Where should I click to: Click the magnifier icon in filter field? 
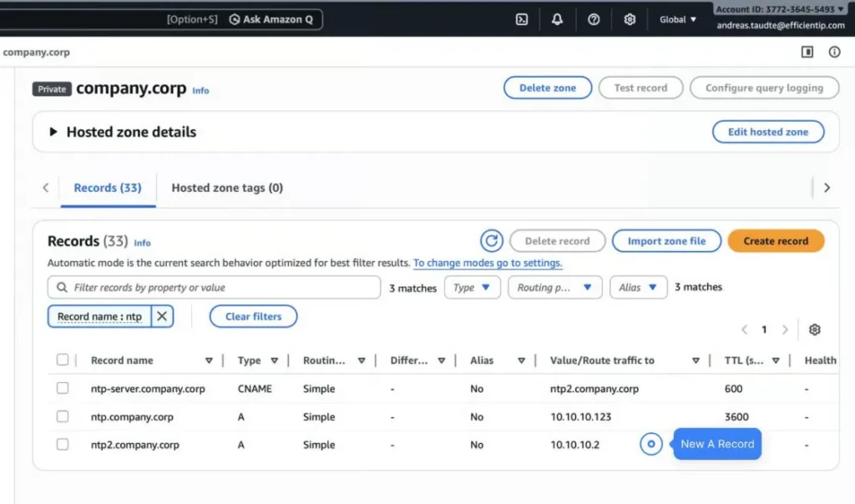pyautogui.click(x=62, y=287)
